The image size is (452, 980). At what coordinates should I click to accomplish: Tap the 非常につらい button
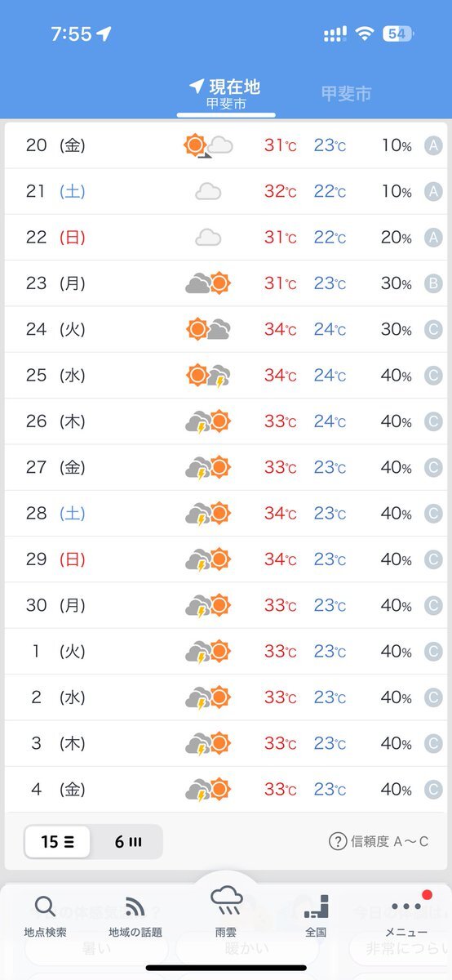399,951
